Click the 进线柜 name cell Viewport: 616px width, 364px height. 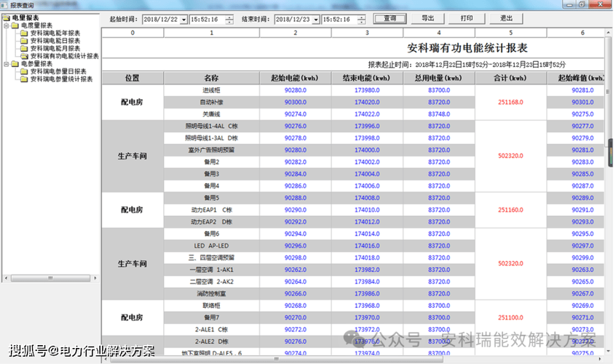(x=211, y=90)
